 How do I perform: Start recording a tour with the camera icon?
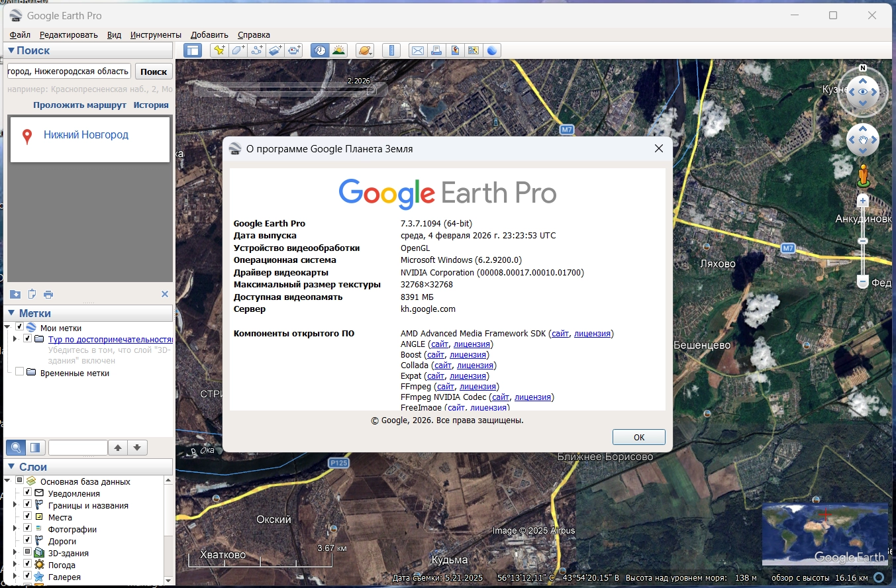coord(294,50)
